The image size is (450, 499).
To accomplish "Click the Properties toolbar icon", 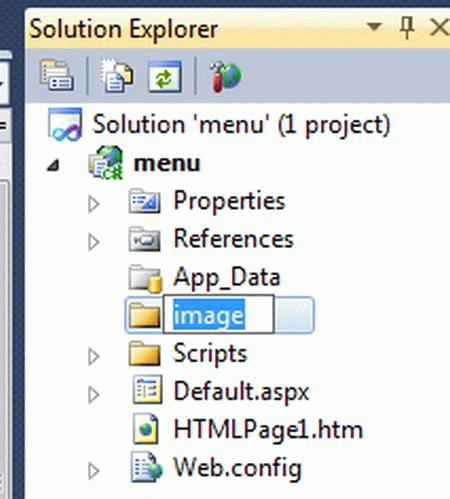I will pos(57,75).
